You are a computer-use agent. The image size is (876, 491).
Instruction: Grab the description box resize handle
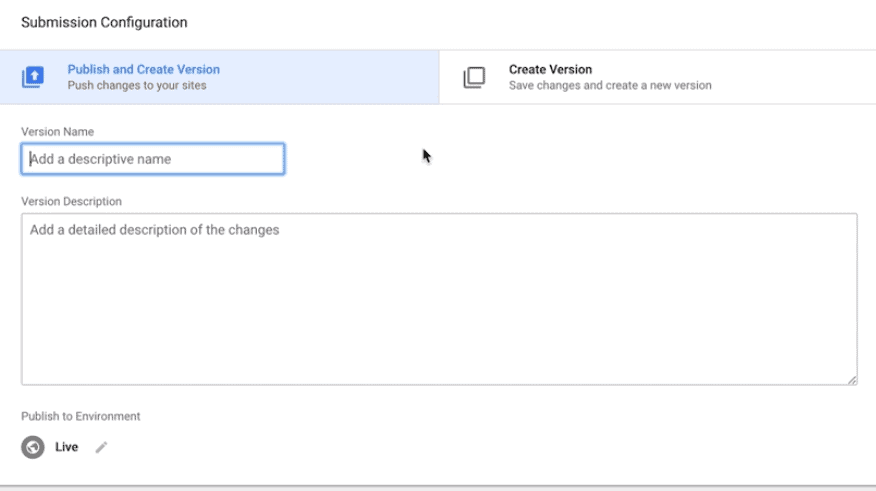[x=852, y=380]
